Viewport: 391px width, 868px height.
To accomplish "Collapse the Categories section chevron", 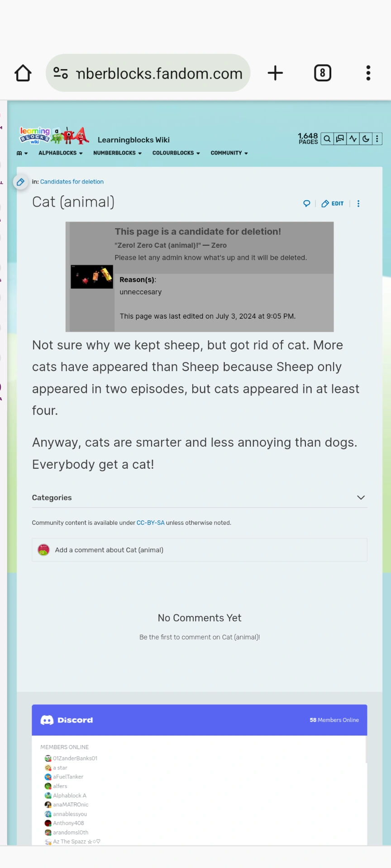I will pyautogui.click(x=361, y=497).
